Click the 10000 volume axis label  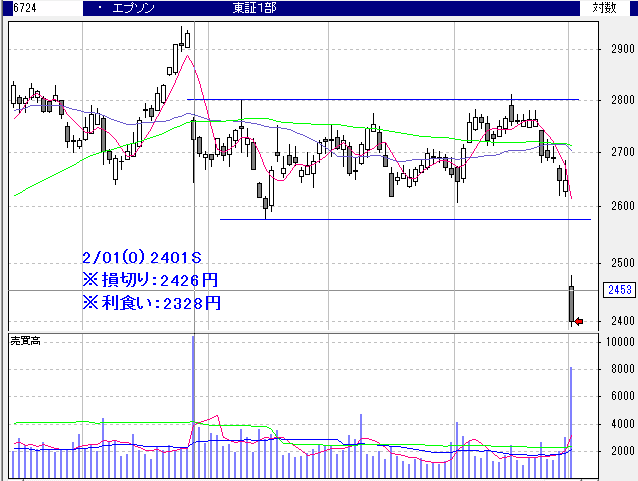point(619,342)
